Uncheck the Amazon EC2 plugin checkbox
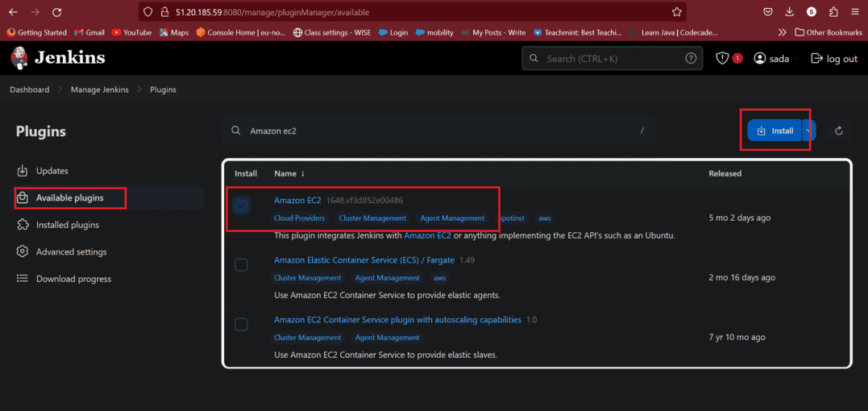The height and width of the screenshot is (411, 868). pos(241,205)
